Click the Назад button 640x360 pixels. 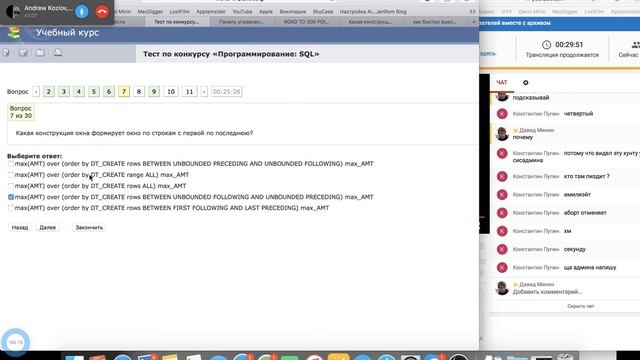pos(20,227)
